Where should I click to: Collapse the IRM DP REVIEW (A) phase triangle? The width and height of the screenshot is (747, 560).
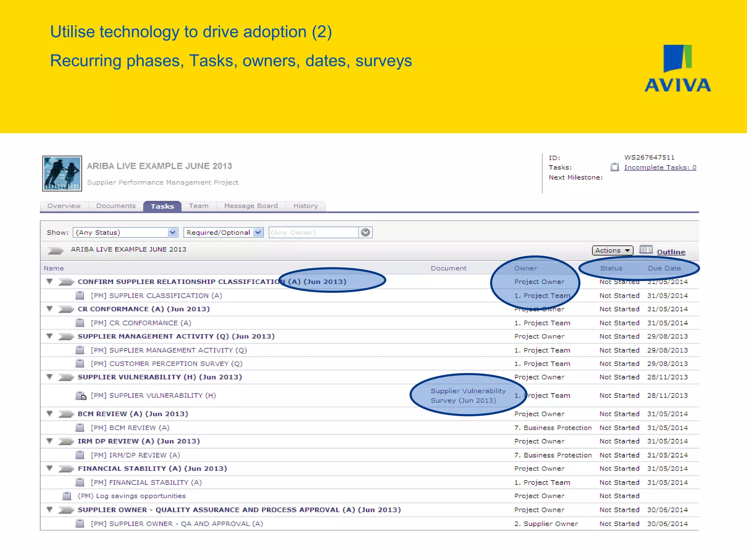pyautogui.click(x=50, y=441)
